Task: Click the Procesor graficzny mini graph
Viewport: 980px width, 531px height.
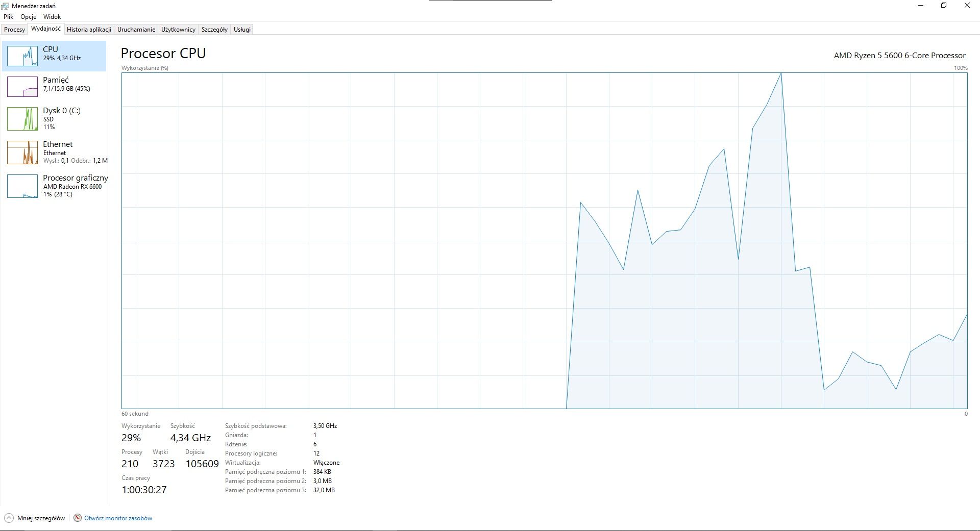Action: pyautogui.click(x=22, y=186)
